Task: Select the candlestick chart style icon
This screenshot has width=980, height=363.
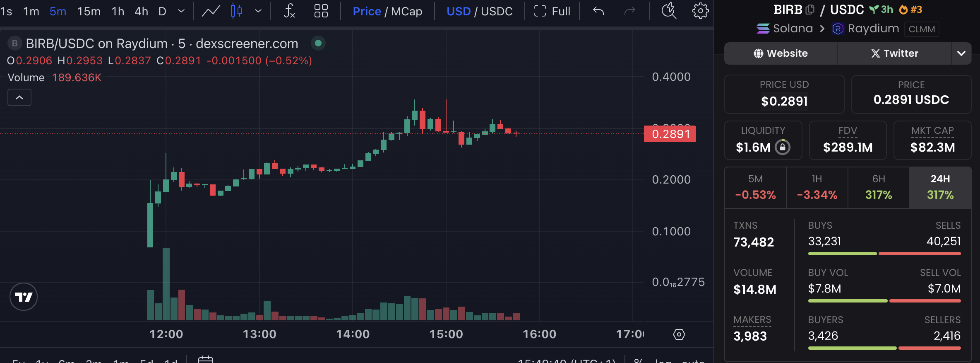Action: [x=236, y=11]
